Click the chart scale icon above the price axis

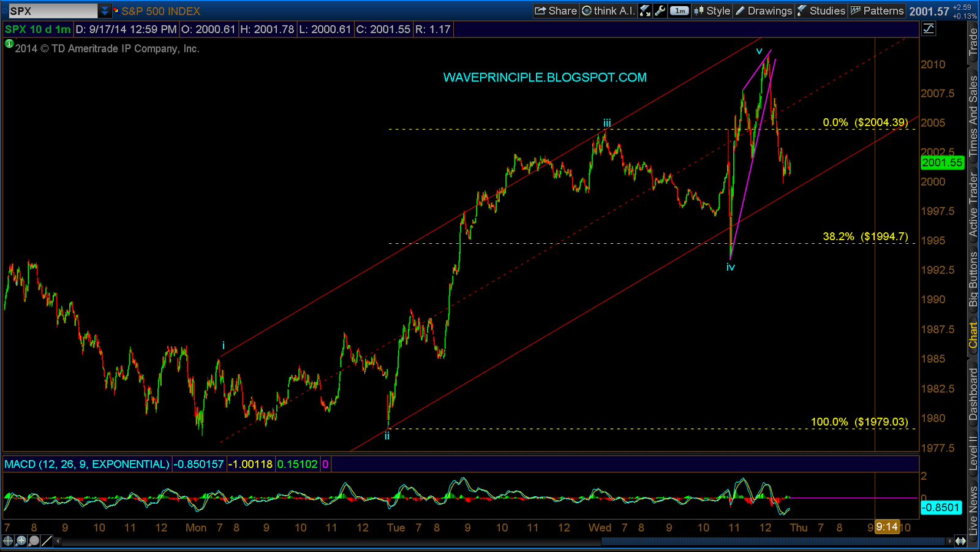(929, 29)
